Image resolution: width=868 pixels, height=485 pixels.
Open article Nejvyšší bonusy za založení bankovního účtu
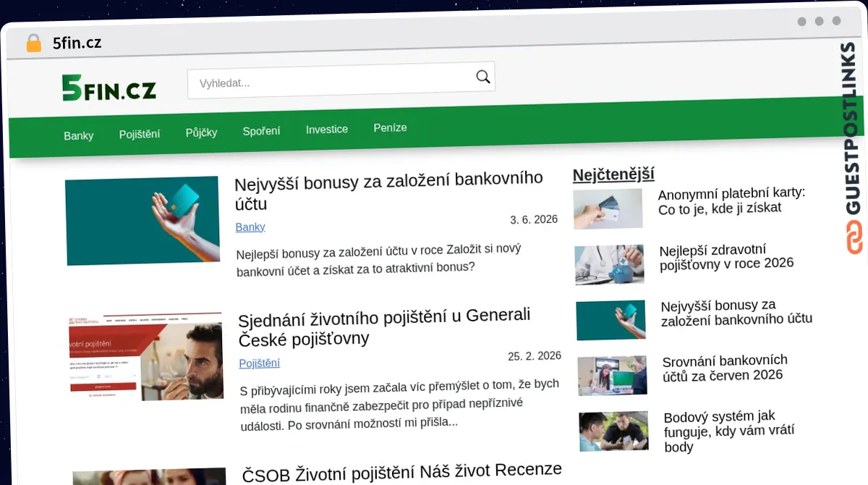tap(388, 191)
